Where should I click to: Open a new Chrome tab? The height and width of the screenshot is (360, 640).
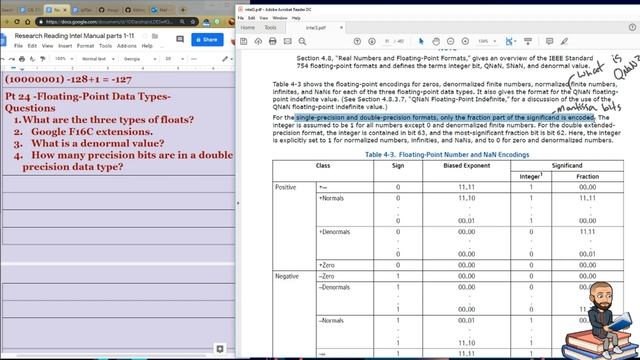pos(183,9)
